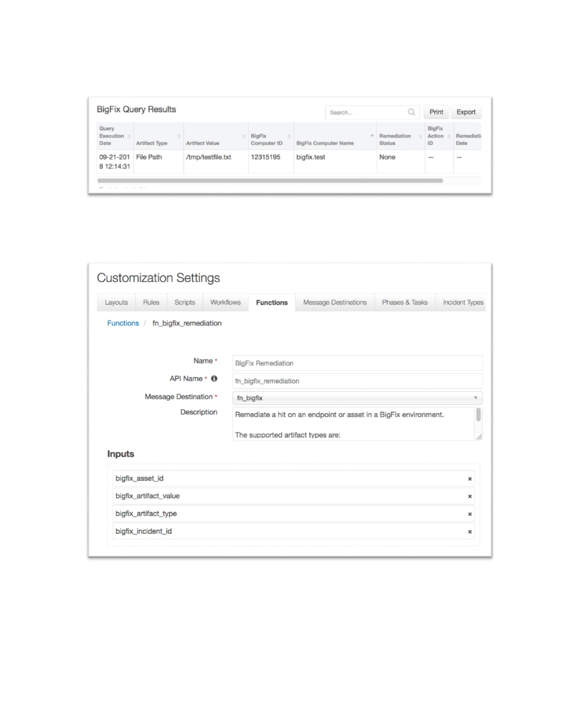Click the fn_bigfix_remediation breadcrumb text
Image resolution: width=563 pixels, height=728 pixels.
(187, 323)
